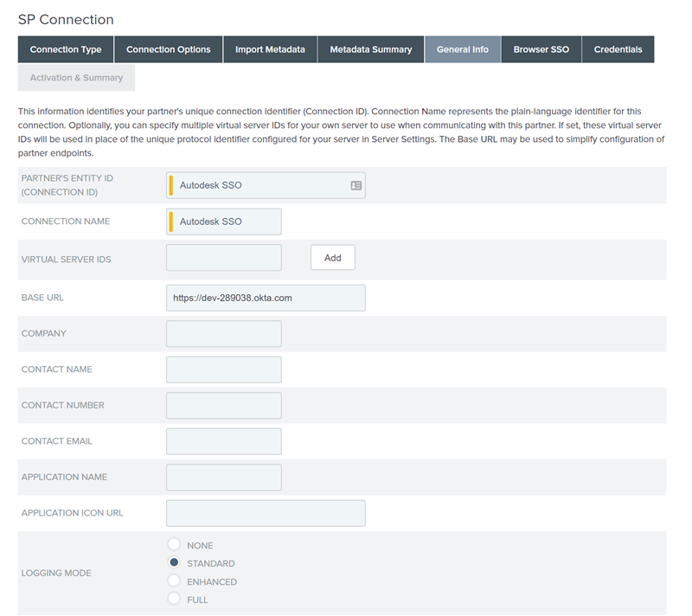Open the Activation & Summary tab

(x=76, y=77)
